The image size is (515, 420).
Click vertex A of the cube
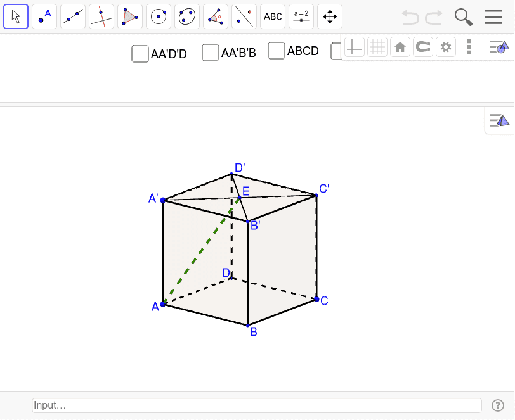pyautogui.click(x=162, y=304)
